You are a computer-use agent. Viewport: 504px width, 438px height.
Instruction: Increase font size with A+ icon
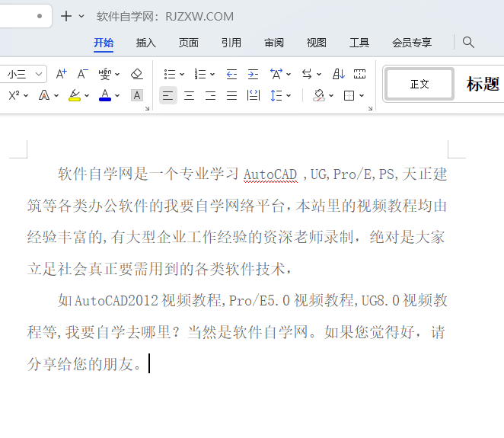coord(62,74)
